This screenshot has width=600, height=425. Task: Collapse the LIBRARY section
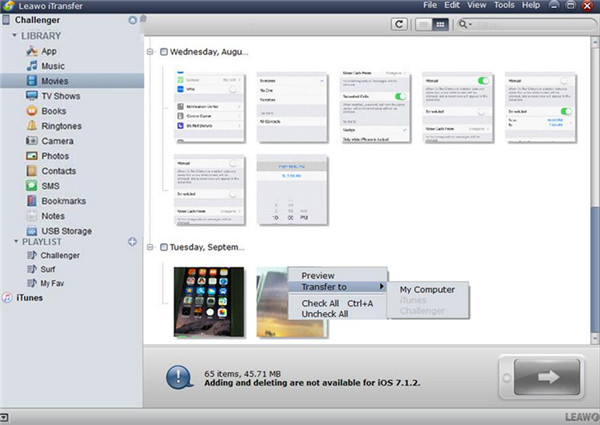14,36
